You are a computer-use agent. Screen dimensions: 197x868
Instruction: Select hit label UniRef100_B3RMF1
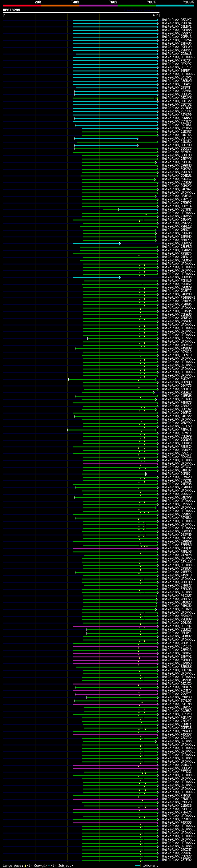[176, 724]
